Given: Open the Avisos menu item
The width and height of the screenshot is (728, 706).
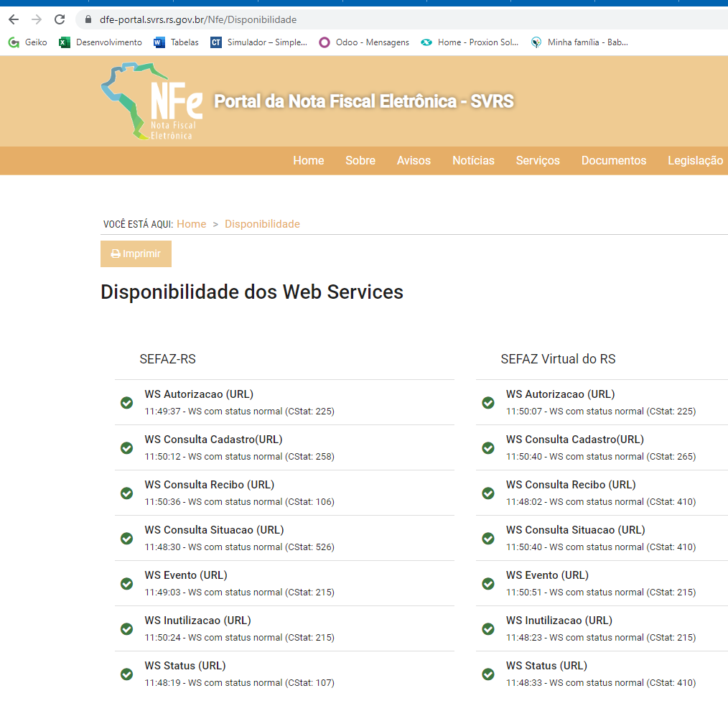Looking at the screenshot, I should pyautogui.click(x=414, y=160).
